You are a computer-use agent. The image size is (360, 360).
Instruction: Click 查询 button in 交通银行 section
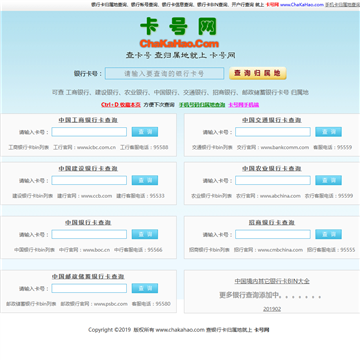pyautogui.click(x=329, y=132)
